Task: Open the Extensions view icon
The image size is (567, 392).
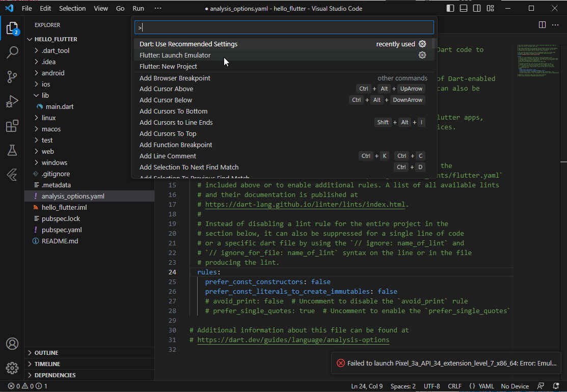Action: pos(12,126)
